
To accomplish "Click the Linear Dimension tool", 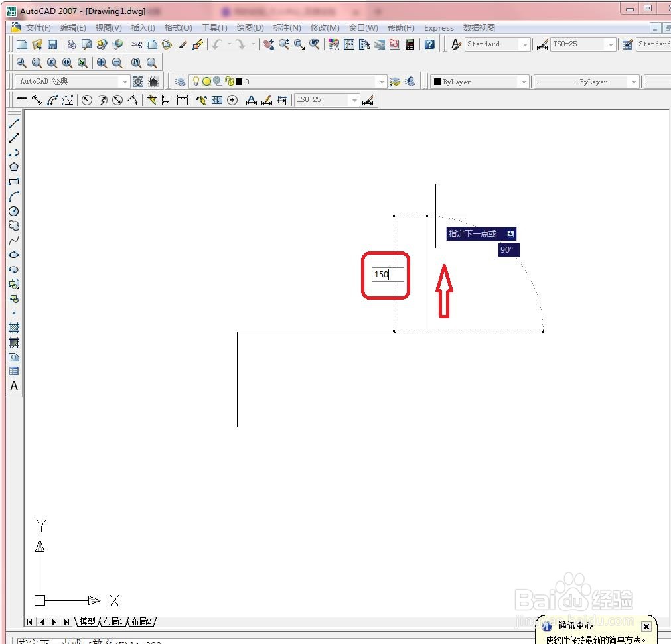I will 21,100.
